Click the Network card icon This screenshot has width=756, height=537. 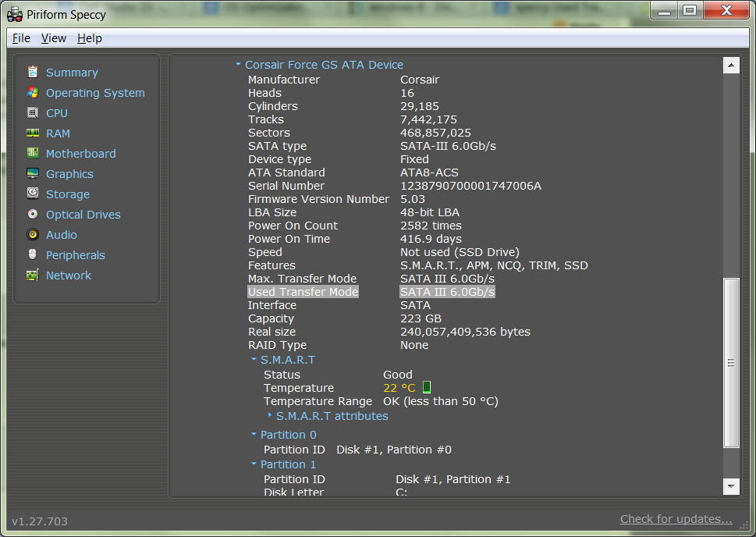click(x=32, y=275)
